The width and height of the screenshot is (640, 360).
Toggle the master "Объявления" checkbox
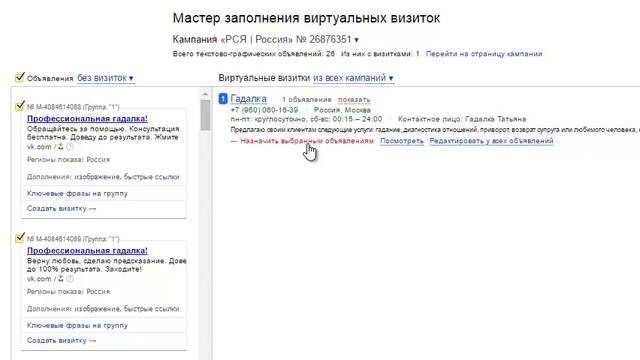click(20, 78)
